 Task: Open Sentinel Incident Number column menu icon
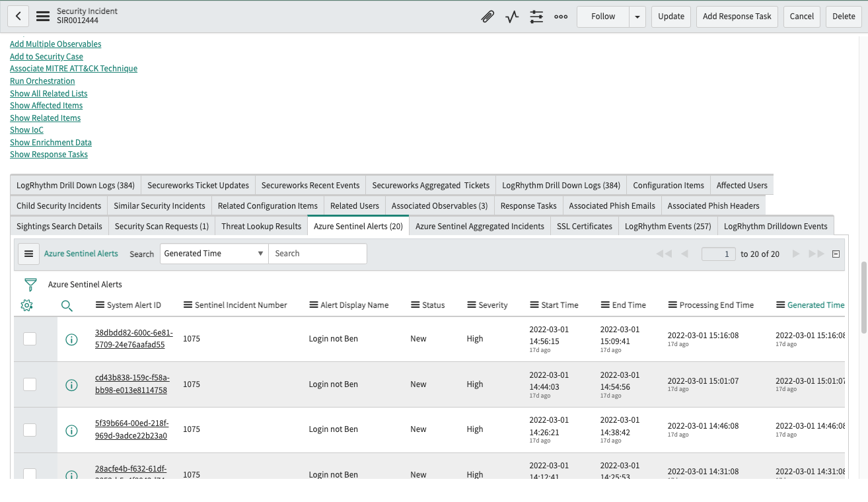coord(188,305)
